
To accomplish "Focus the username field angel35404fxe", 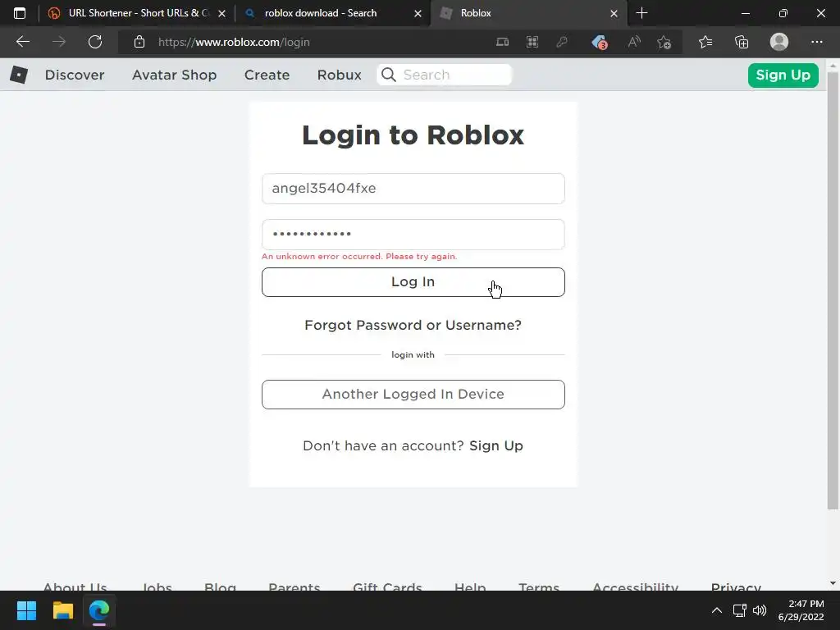I will pyautogui.click(x=413, y=189).
